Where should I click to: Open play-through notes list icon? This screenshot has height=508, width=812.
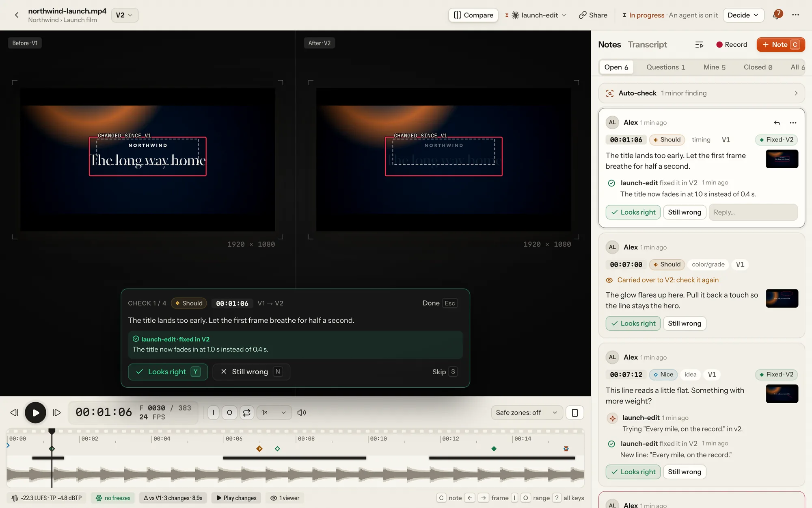click(x=699, y=45)
